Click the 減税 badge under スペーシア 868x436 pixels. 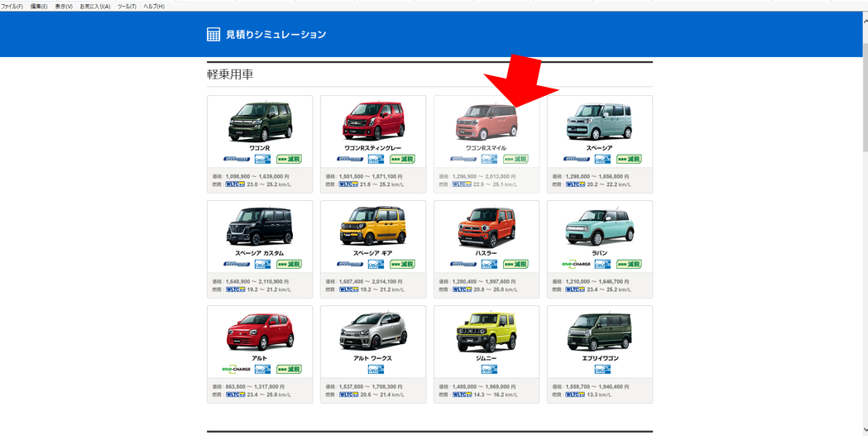(x=629, y=159)
